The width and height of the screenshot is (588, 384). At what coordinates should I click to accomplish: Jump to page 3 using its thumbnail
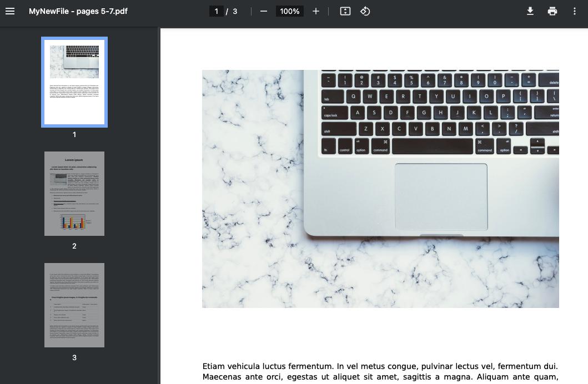(x=74, y=305)
